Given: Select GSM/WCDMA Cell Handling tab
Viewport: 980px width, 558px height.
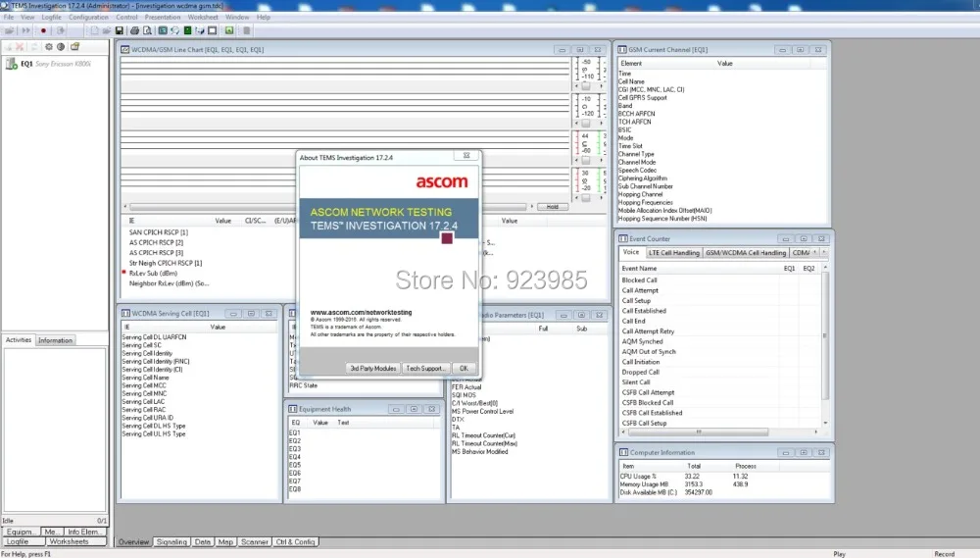Looking at the screenshot, I should click(746, 253).
